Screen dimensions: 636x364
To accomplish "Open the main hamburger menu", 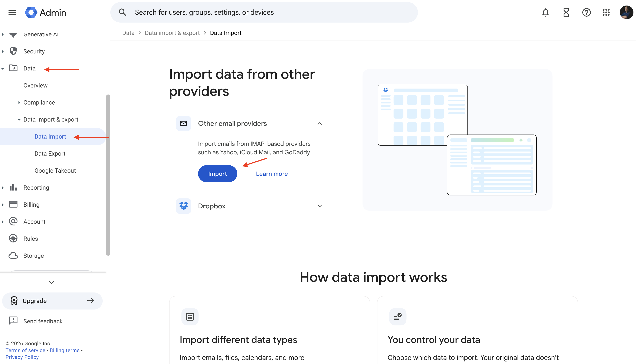I will coord(12,12).
